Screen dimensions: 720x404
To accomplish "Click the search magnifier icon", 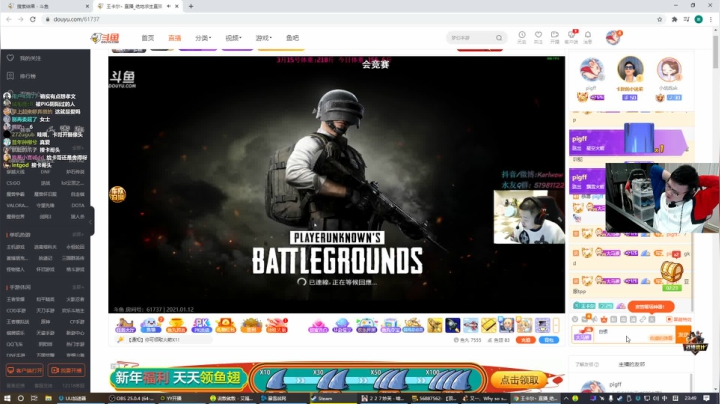I will click(x=499, y=38).
